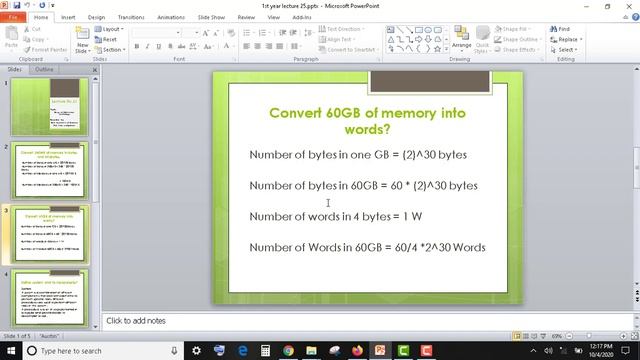Click the Format Painter tool
The image size is (640, 360).
coord(45,49)
